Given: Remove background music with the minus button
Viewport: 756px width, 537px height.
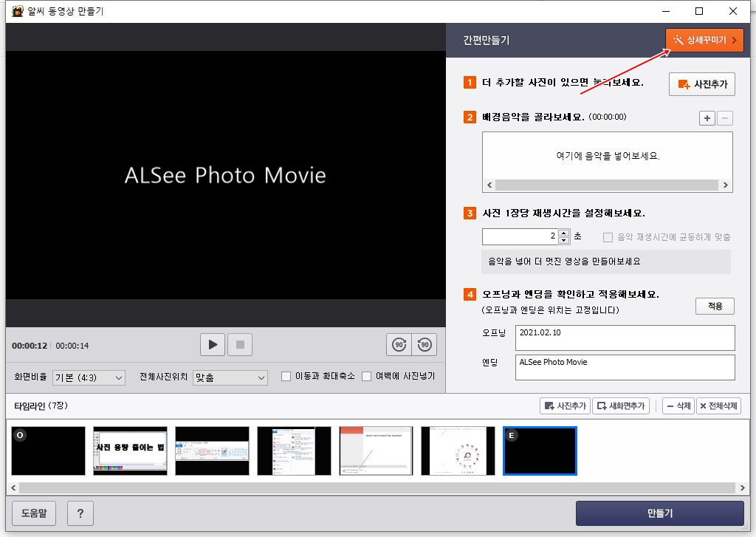Looking at the screenshot, I should pyautogui.click(x=725, y=118).
